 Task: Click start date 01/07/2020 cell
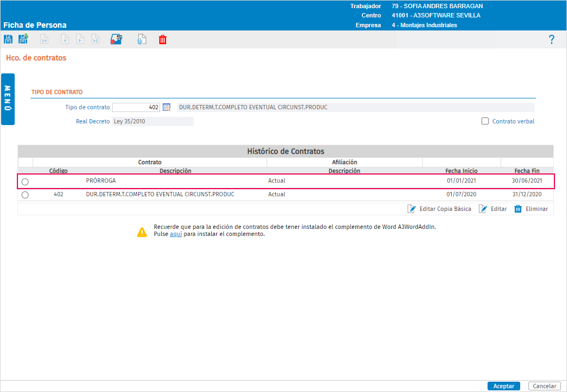[461, 195]
